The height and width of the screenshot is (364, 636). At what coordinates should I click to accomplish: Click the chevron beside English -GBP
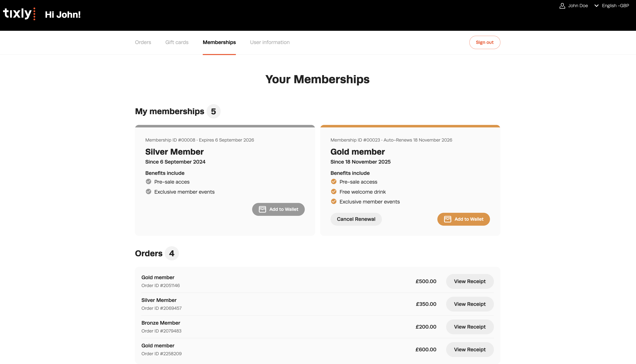596,6
